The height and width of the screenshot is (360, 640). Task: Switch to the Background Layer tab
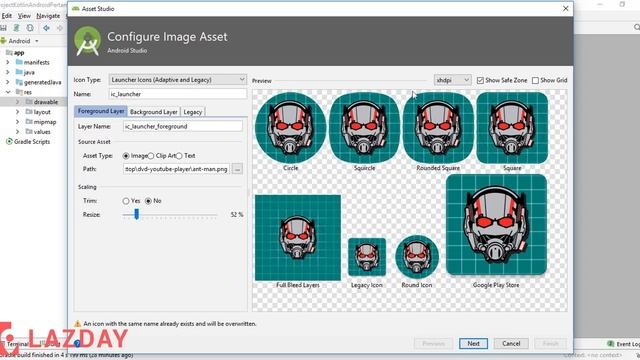tap(153, 111)
